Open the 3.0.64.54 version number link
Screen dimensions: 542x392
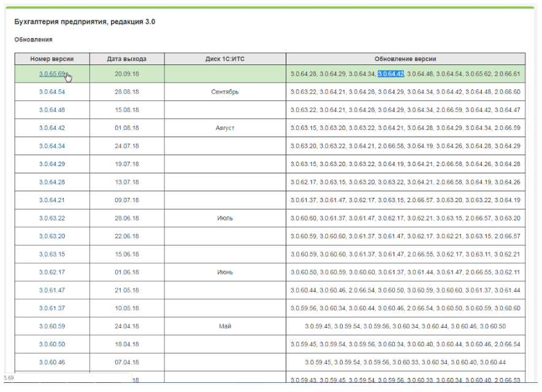pyautogui.click(x=52, y=92)
